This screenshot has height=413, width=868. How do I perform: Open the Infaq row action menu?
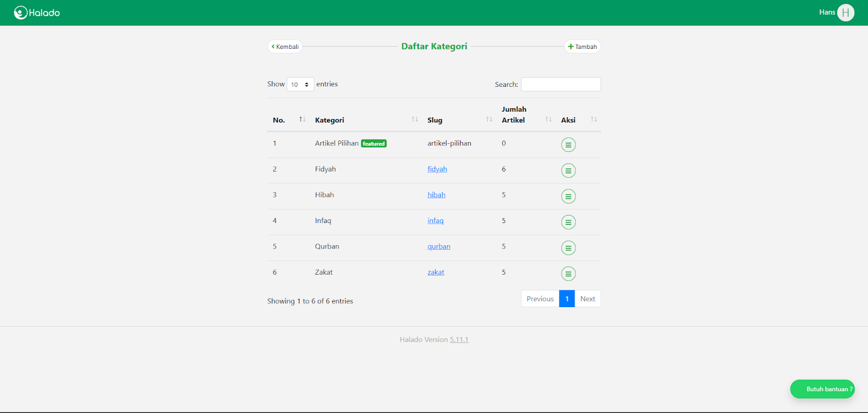568,222
